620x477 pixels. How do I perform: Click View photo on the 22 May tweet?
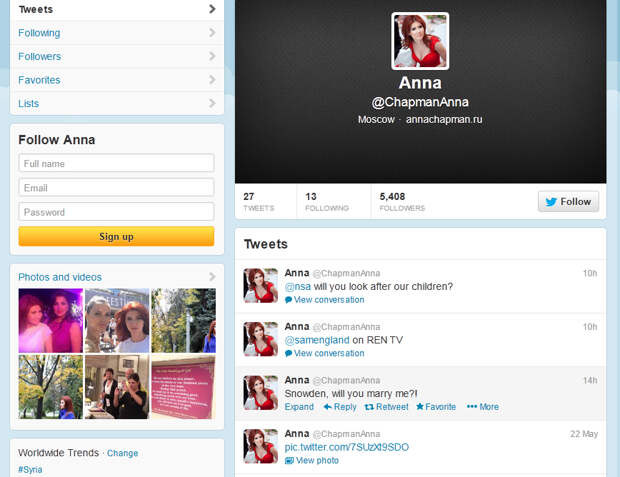[x=317, y=460]
